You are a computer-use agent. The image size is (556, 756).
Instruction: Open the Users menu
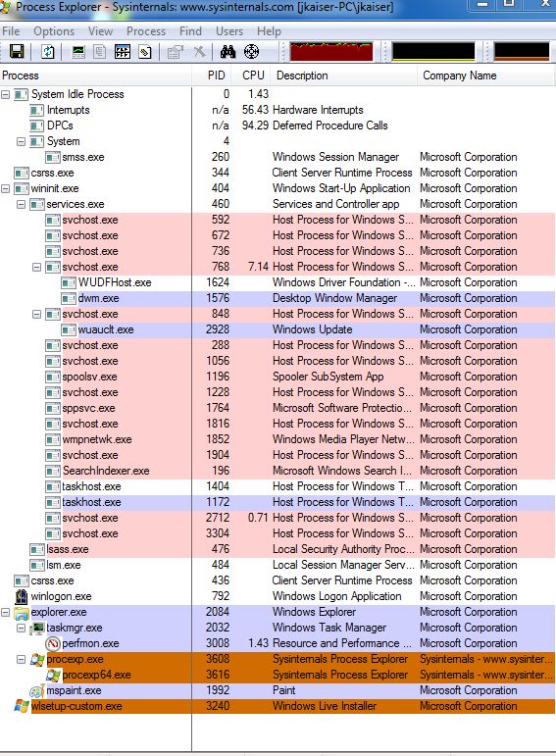(229, 31)
